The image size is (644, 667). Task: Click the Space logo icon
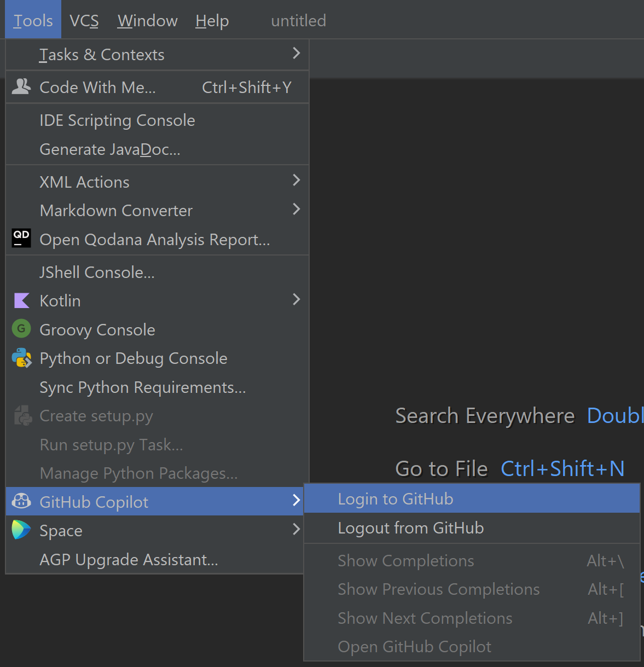[x=21, y=530]
